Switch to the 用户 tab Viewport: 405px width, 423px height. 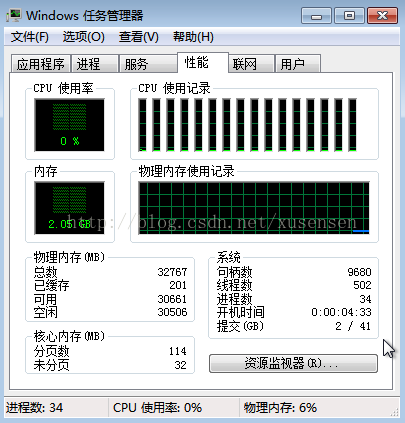pyautogui.click(x=298, y=64)
